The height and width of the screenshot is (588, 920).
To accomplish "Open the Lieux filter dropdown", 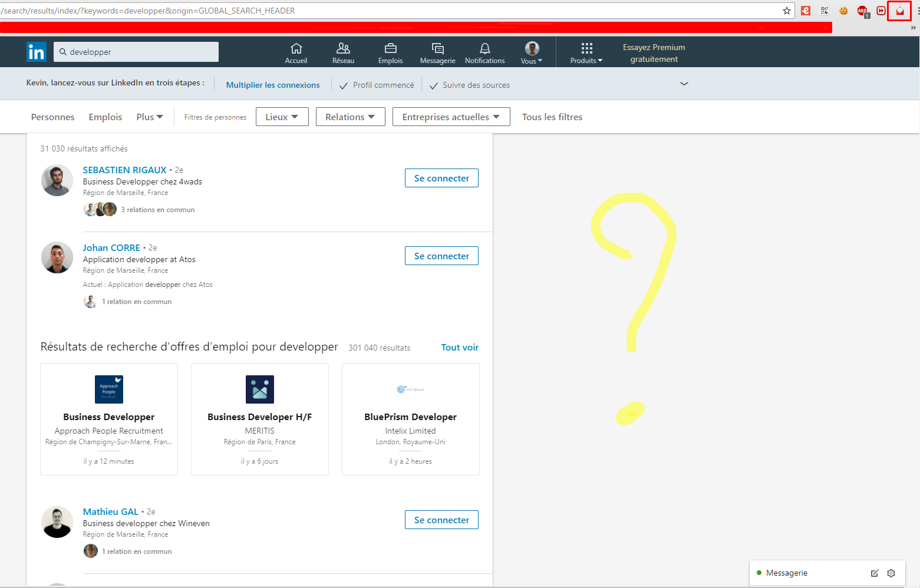I will coord(282,116).
